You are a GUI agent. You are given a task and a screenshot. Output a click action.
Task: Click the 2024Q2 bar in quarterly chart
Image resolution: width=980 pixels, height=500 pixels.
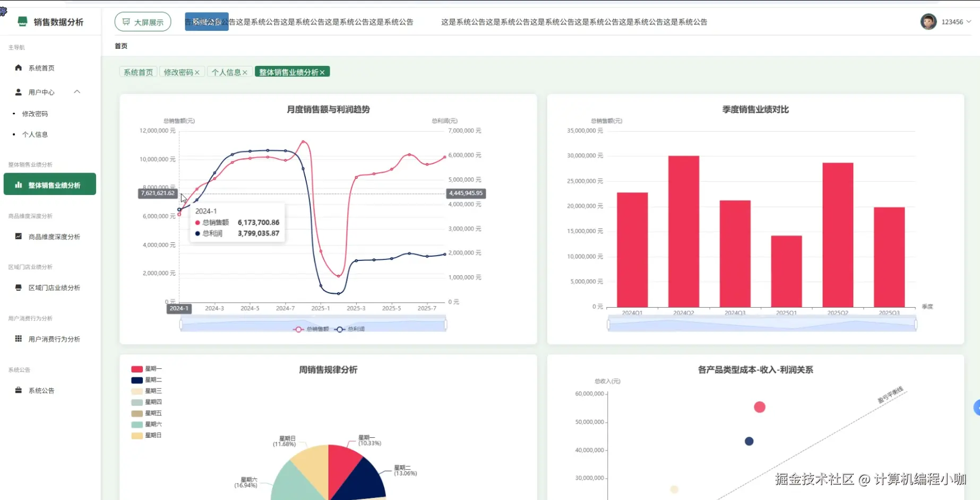(x=684, y=232)
